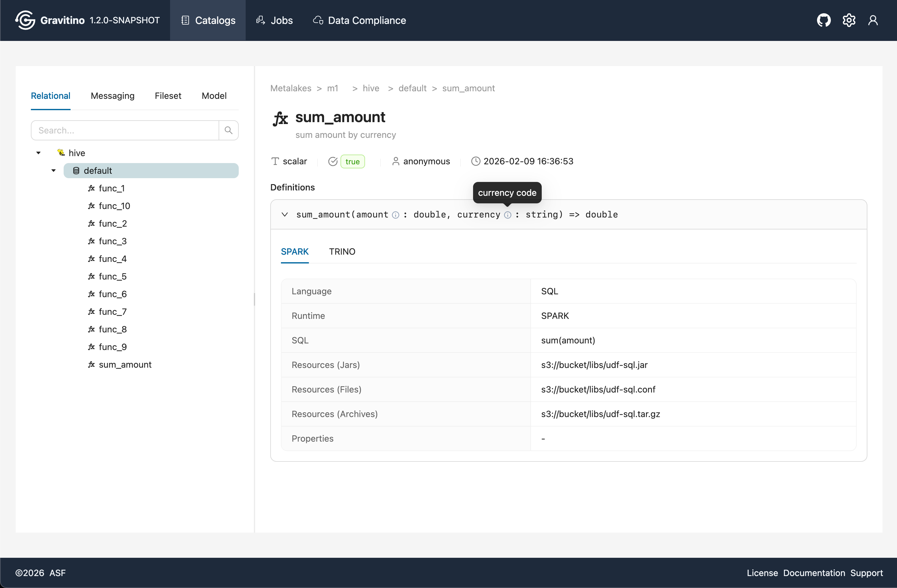Collapse the default schema tree node

[54, 171]
